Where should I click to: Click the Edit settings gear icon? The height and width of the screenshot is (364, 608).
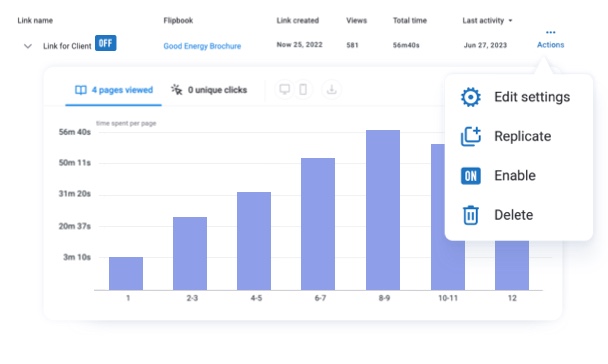click(x=470, y=97)
